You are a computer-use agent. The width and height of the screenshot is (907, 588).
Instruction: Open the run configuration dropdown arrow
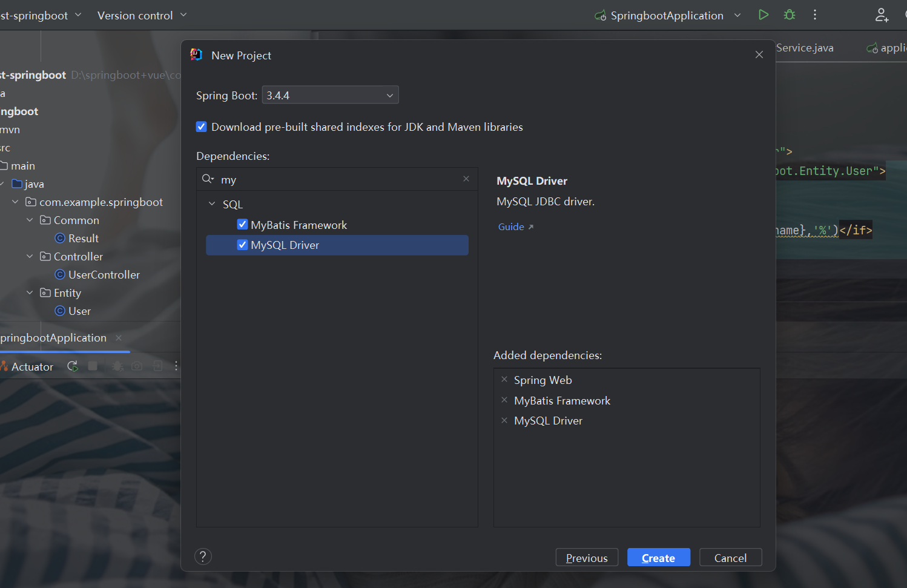click(737, 15)
